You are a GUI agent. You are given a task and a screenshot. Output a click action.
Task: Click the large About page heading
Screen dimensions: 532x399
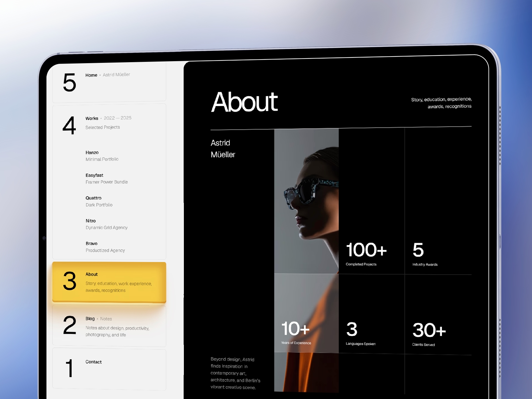[x=244, y=102]
